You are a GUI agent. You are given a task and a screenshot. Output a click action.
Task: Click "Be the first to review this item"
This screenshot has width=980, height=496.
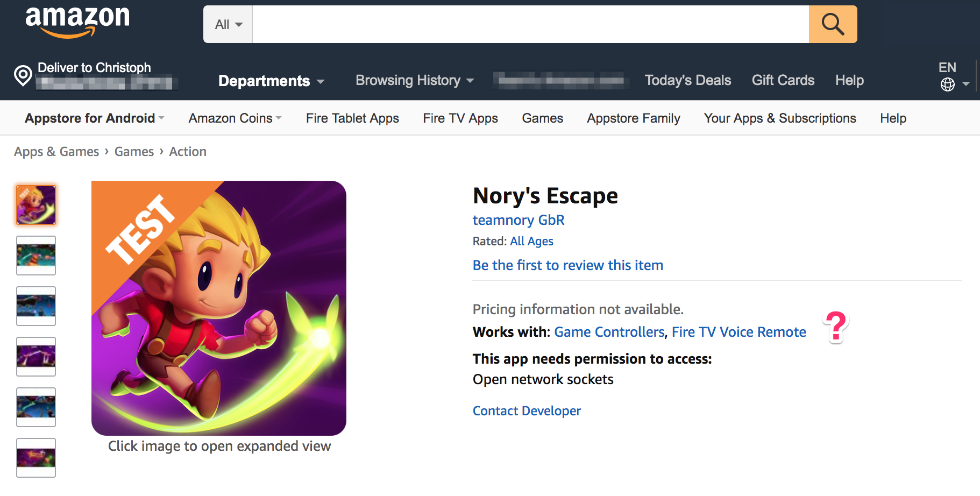coord(567,265)
